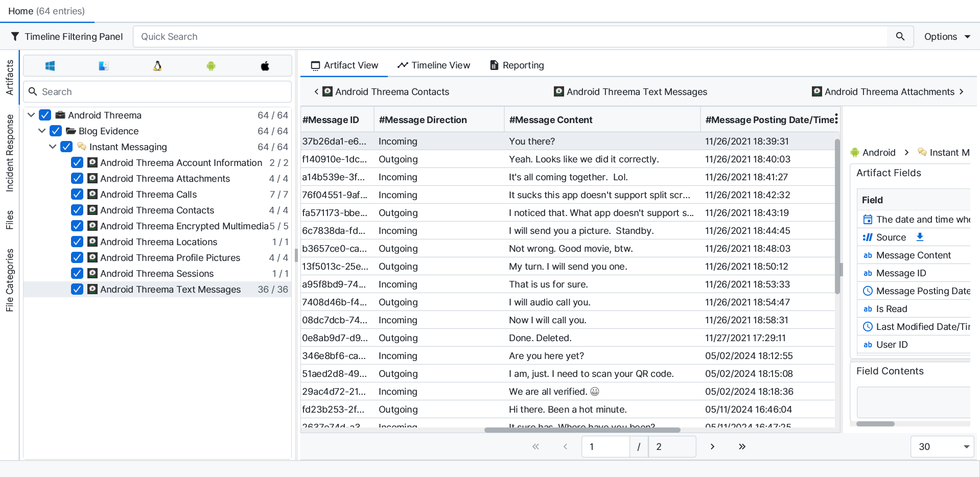The height and width of the screenshot is (477, 980).
Task: Download the Source field via arrow icon
Action: pyautogui.click(x=920, y=237)
